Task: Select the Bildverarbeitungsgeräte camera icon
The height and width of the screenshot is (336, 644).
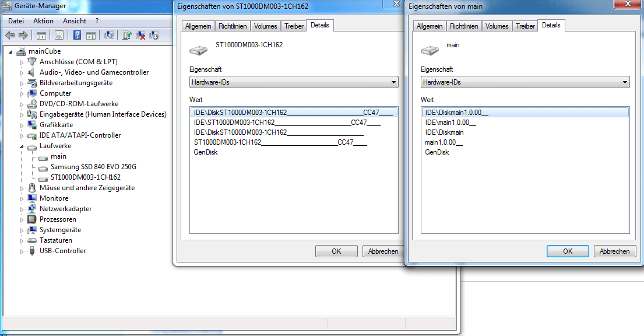Action: [x=31, y=83]
